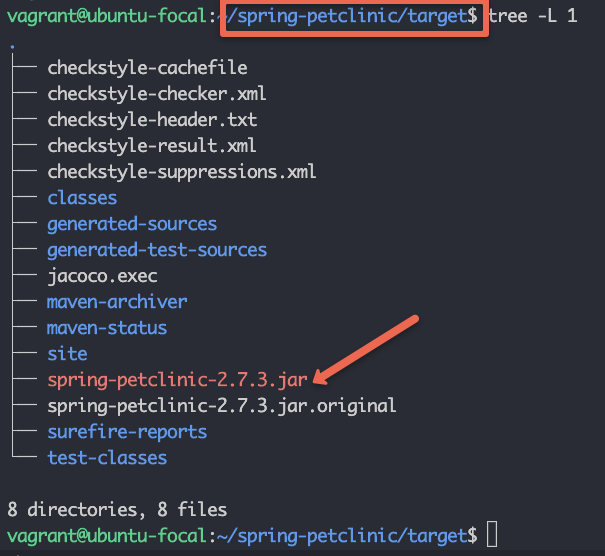Click the generated-sources directory entry

132,224
